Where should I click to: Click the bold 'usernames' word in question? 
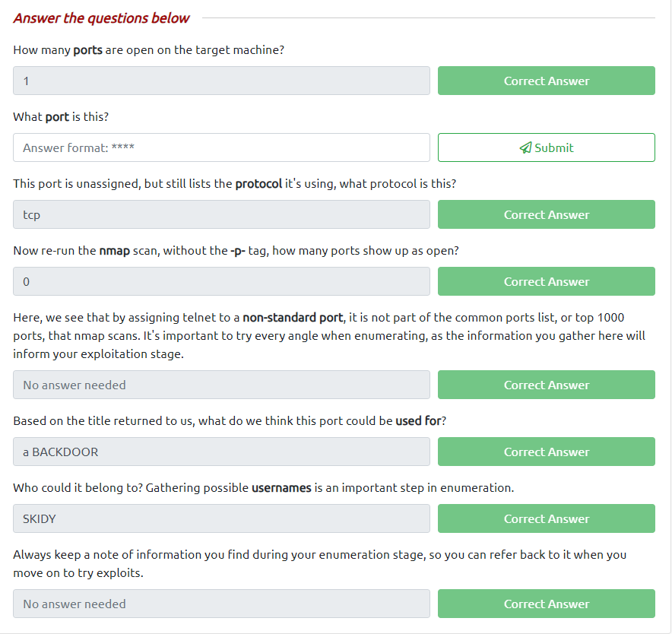tap(281, 488)
